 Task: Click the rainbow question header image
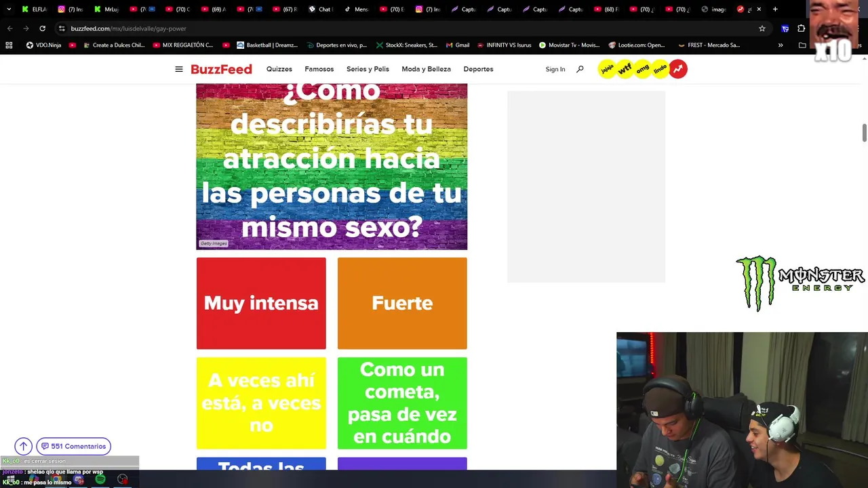pyautogui.click(x=332, y=167)
